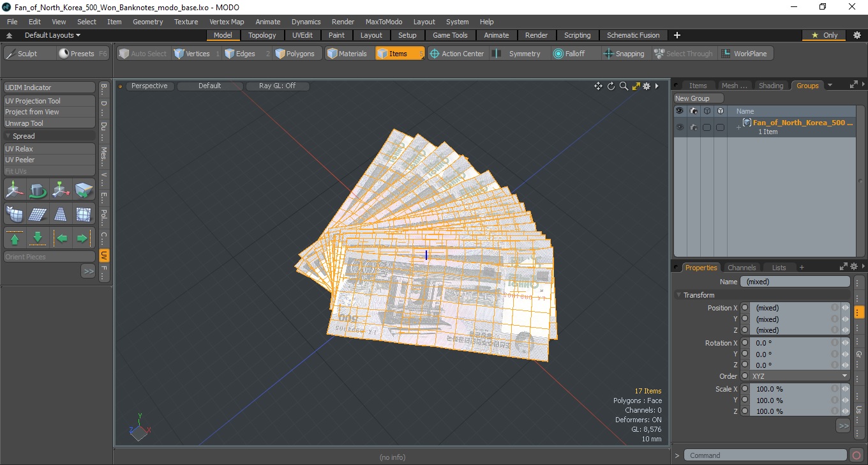The height and width of the screenshot is (465, 868).
Task: Expand more UV tools with the double-arrow button
Action: click(88, 271)
